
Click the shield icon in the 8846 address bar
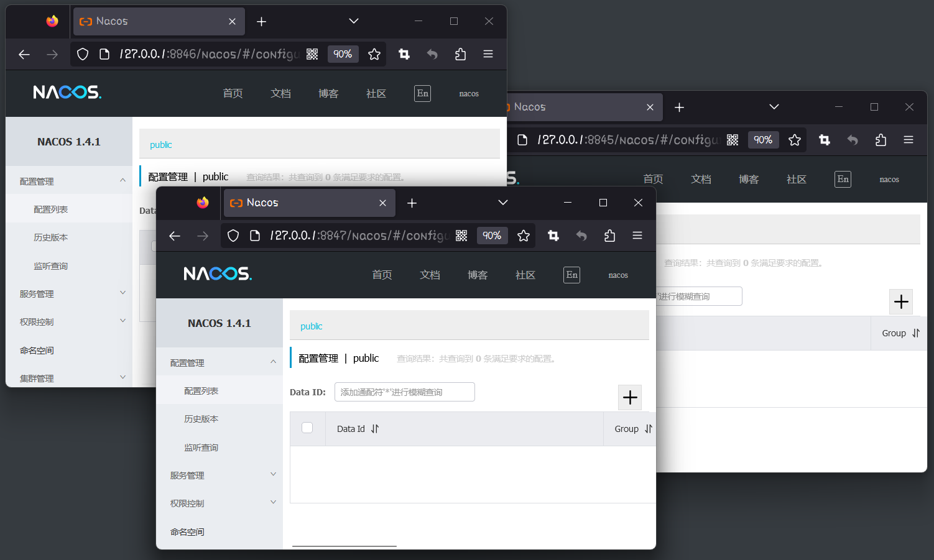83,54
